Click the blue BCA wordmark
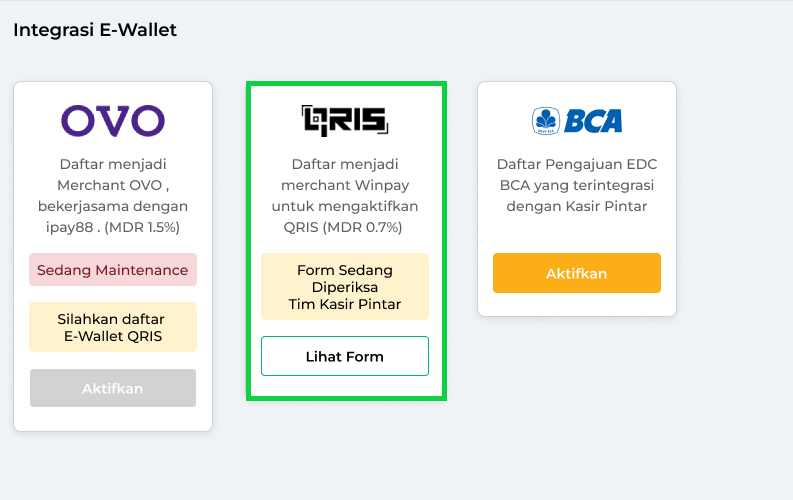Screen dimensions: 793x500 593,121
